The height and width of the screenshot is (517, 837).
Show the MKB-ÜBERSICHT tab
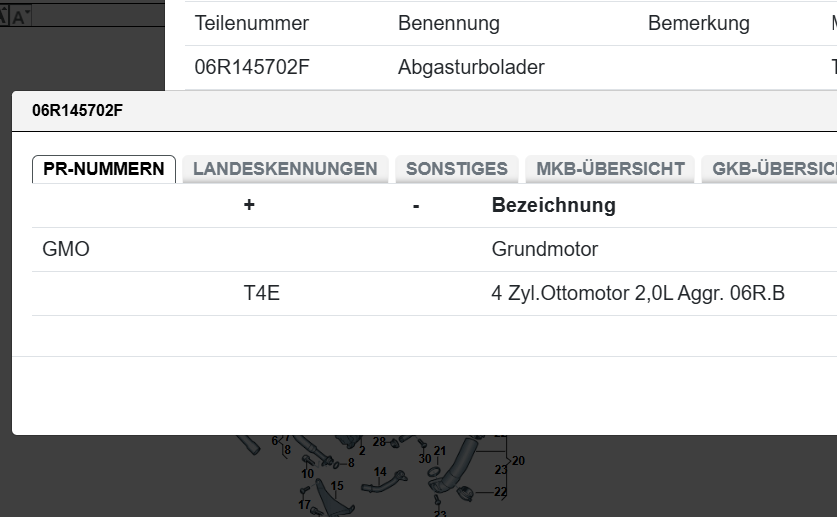610,169
